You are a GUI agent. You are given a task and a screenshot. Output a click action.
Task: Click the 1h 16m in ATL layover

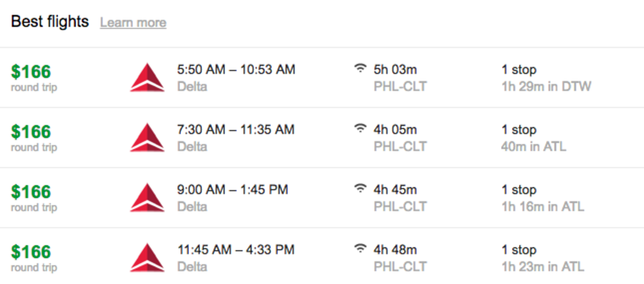[x=543, y=207]
